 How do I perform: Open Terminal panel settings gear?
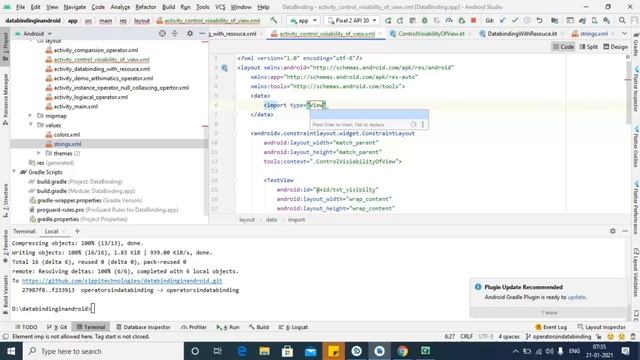coord(613,231)
